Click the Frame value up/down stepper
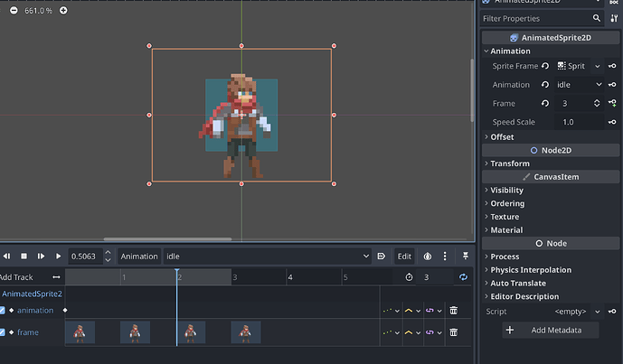Image resolution: width=623 pixels, height=364 pixels. pos(597,103)
